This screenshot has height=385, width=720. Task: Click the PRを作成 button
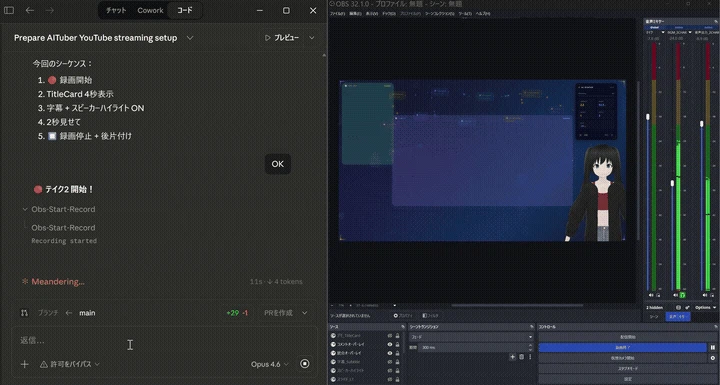pyautogui.click(x=278, y=313)
